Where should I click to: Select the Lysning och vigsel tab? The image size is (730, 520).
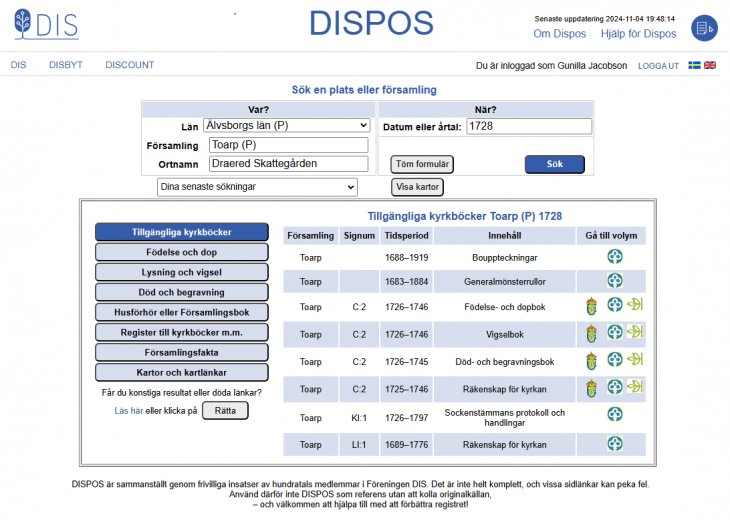coord(182,272)
